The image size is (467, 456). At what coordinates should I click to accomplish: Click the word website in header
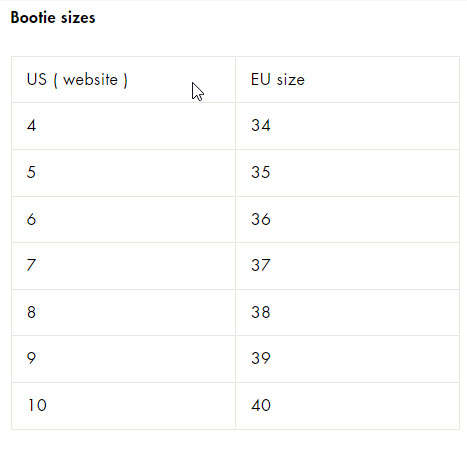(x=90, y=80)
